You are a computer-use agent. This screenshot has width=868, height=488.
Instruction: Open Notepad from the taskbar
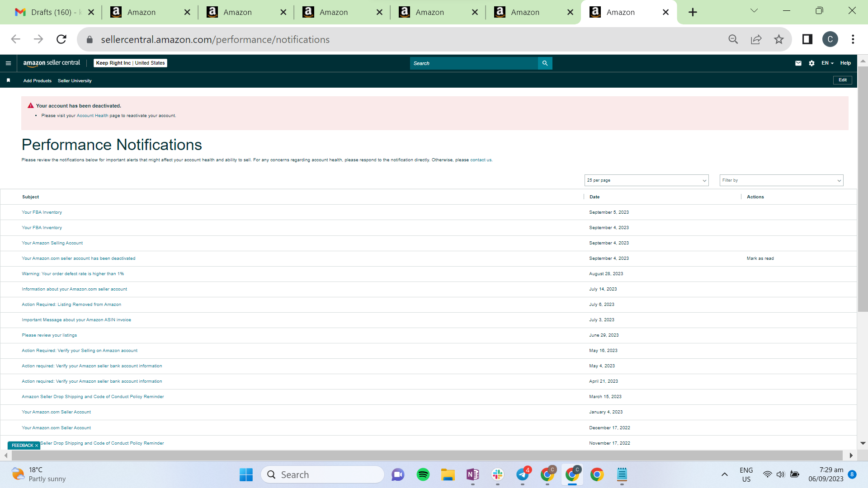coord(622,474)
